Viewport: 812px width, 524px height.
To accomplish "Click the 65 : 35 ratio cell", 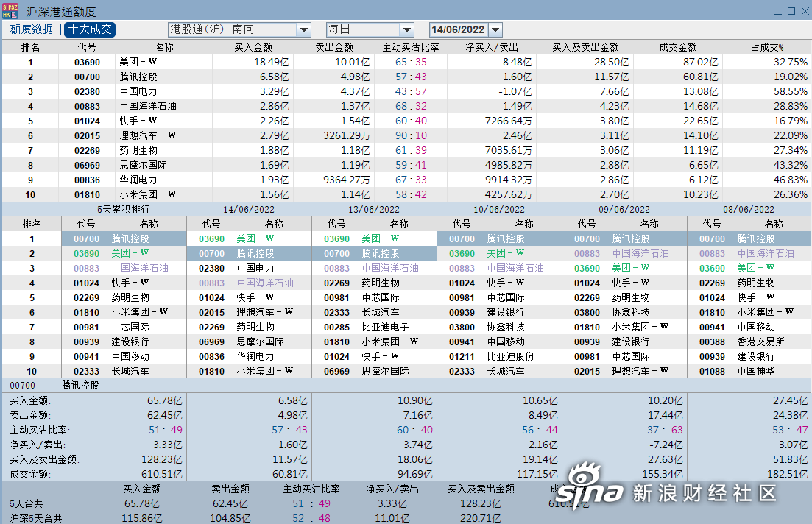I will [412, 62].
